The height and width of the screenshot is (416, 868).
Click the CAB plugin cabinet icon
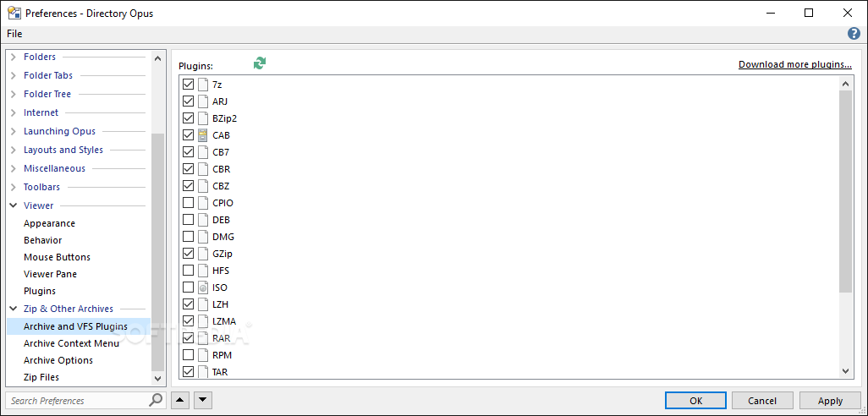[203, 135]
